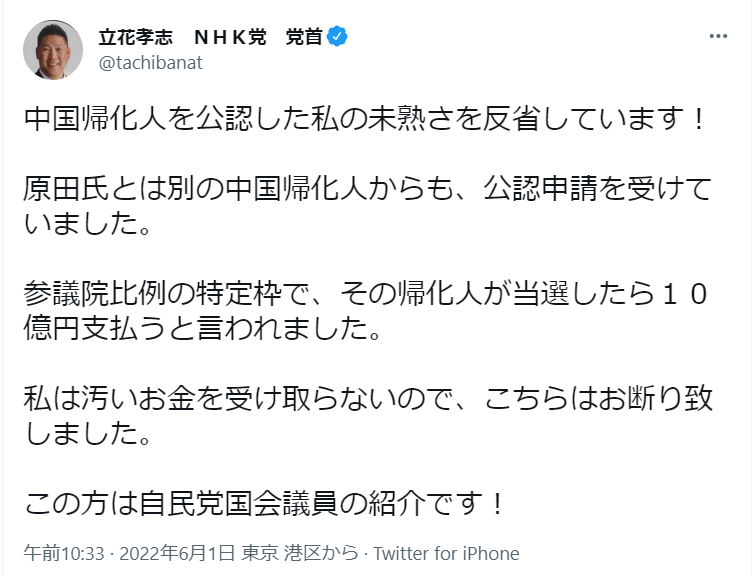Viewport: 752px width, 576px height.
Task: Click the しました。 line of text
Action: [x=88, y=434]
